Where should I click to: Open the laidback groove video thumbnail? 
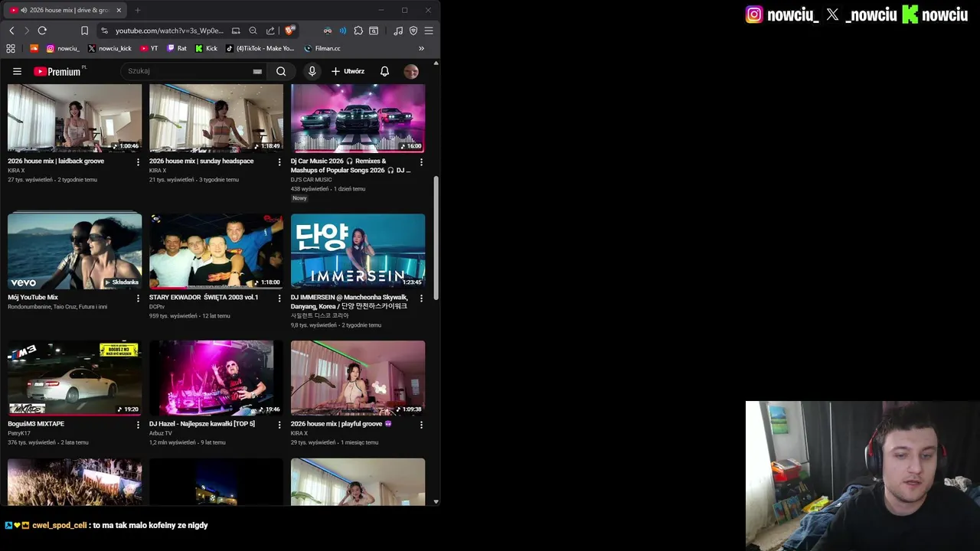[74, 118]
